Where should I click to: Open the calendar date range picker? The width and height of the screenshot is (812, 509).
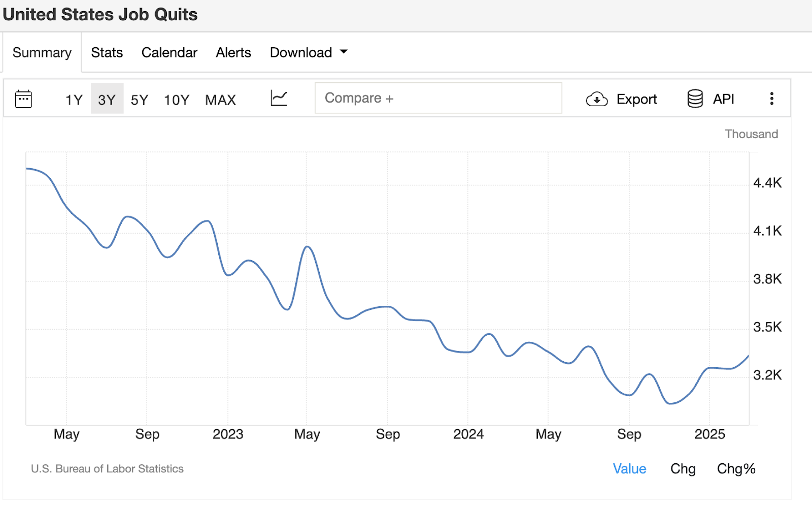[x=23, y=99]
